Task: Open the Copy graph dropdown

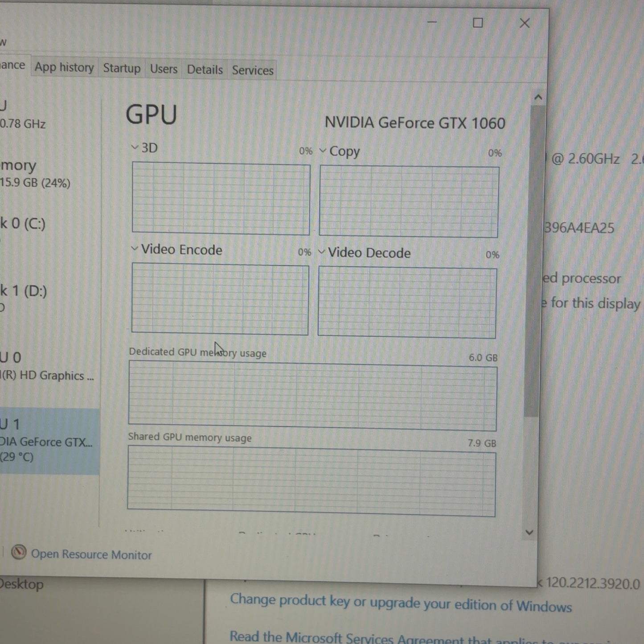Action: click(x=323, y=151)
